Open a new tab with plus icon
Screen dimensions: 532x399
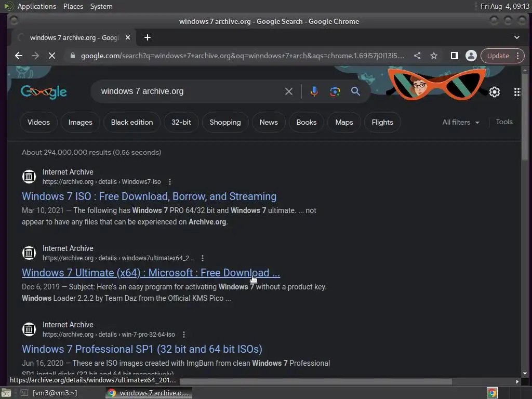tap(147, 37)
